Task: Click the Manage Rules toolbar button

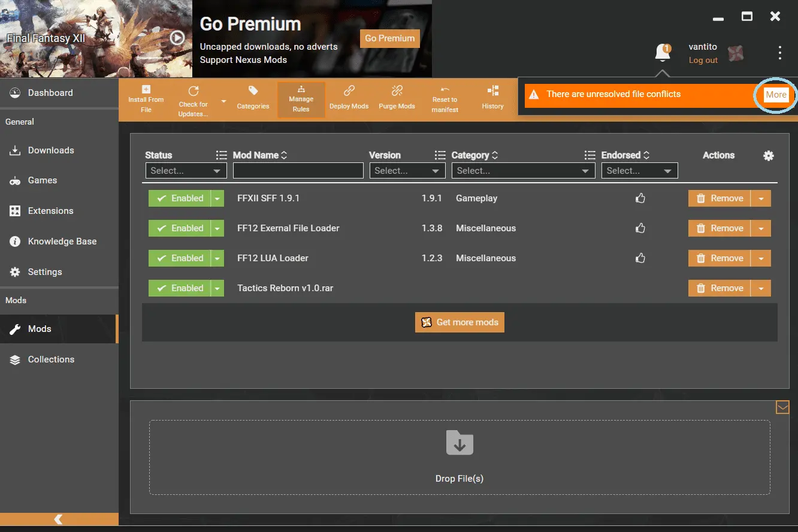Action: (x=301, y=100)
